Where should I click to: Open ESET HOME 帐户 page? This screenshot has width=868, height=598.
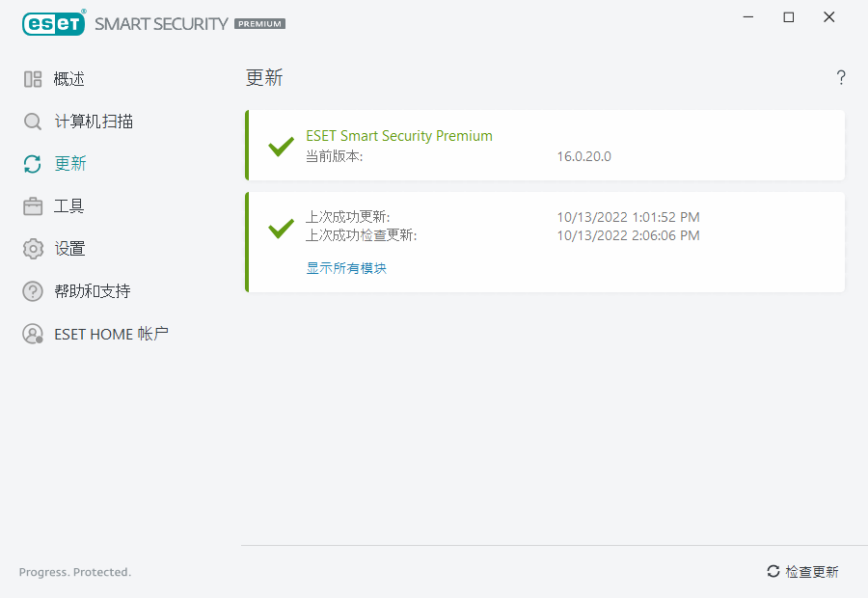[x=111, y=334]
